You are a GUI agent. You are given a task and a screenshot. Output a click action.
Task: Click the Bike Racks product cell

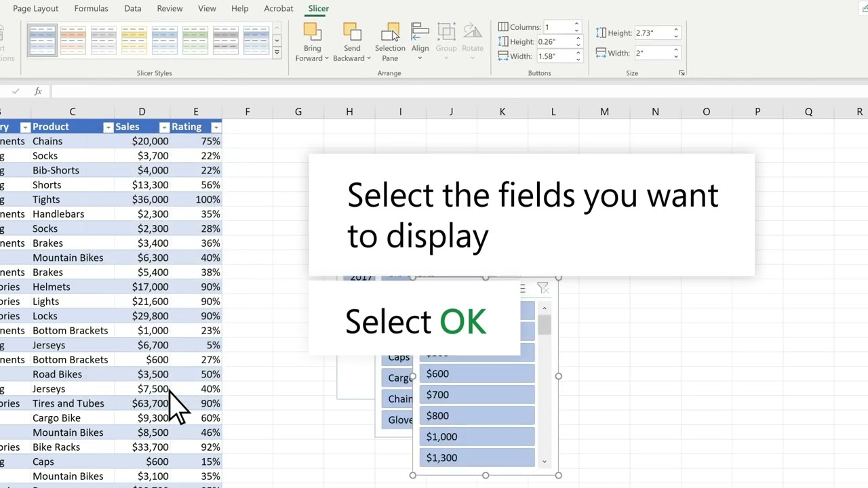(x=73, y=447)
